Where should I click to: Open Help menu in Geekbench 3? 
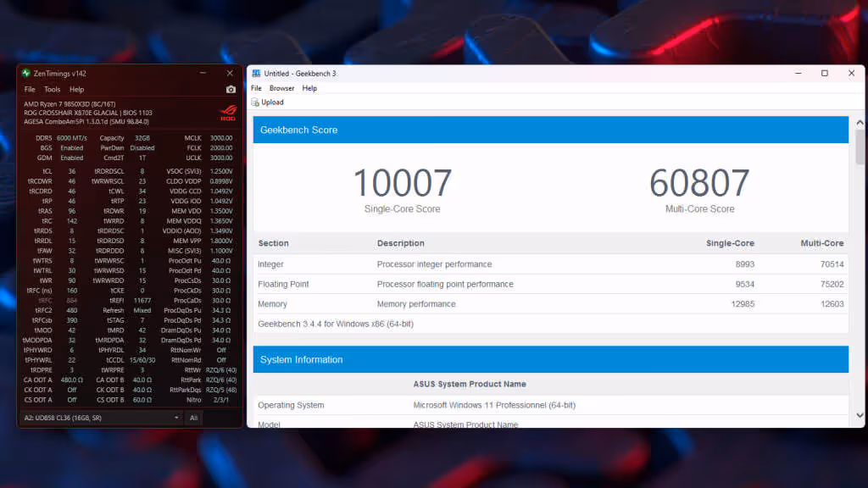tap(309, 88)
